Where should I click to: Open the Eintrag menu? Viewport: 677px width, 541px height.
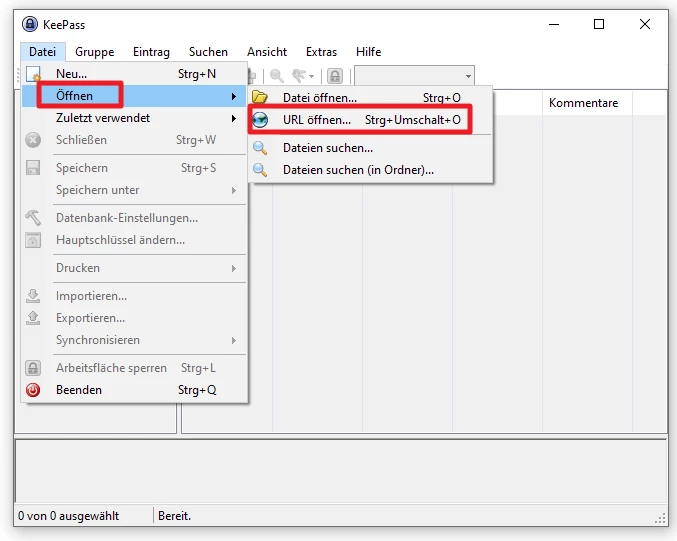coord(151,52)
